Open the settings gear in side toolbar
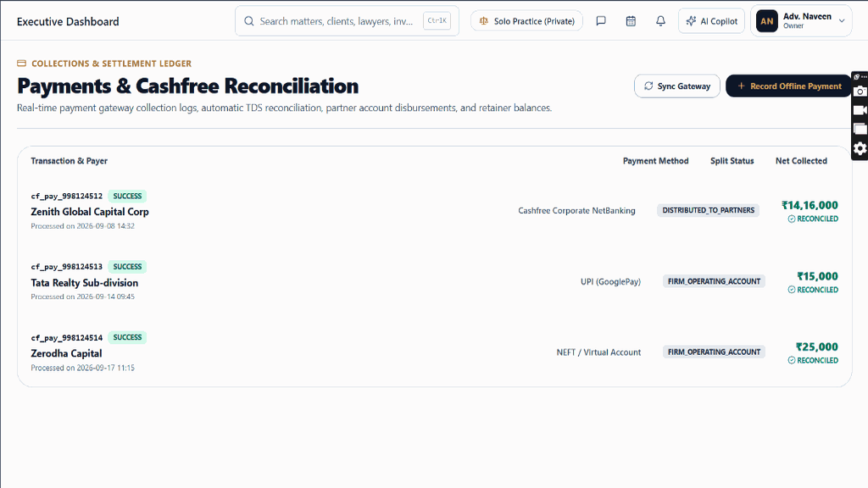 (x=860, y=148)
